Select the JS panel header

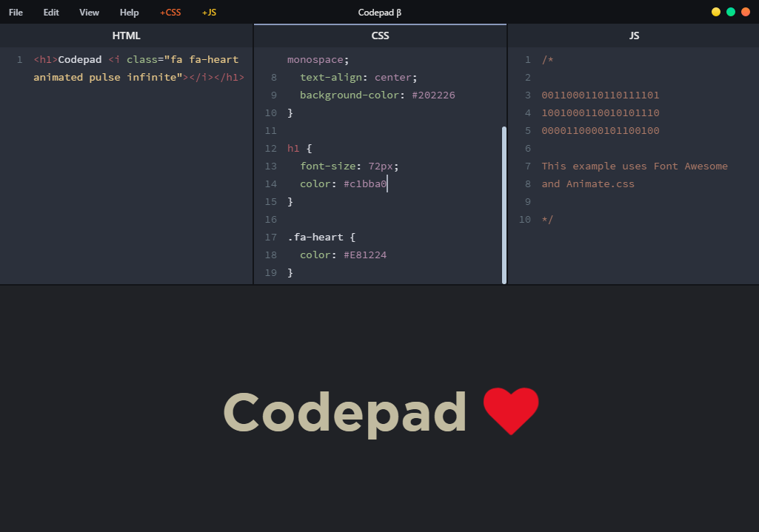pyautogui.click(x=633, y=35)
